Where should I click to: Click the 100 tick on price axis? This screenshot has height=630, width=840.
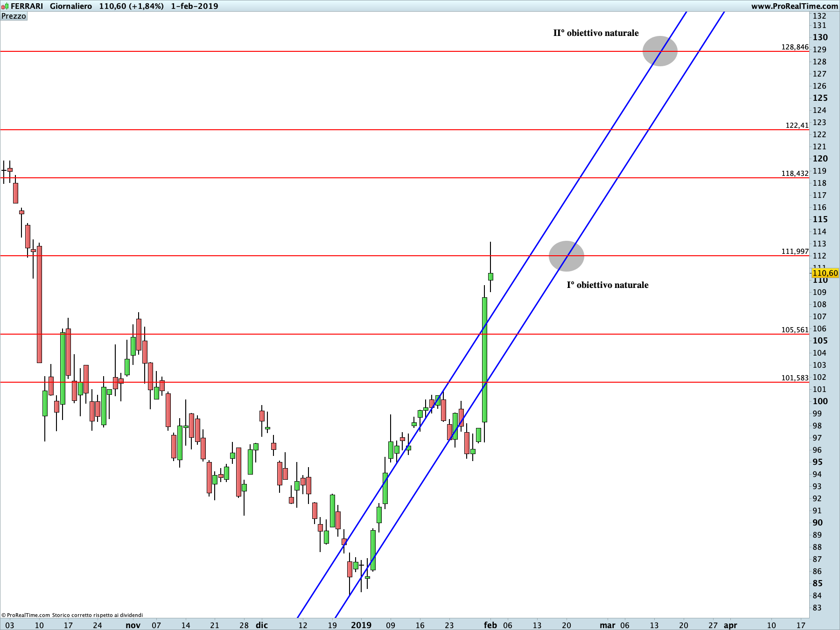pyautogui.click(x=820, y=401)
